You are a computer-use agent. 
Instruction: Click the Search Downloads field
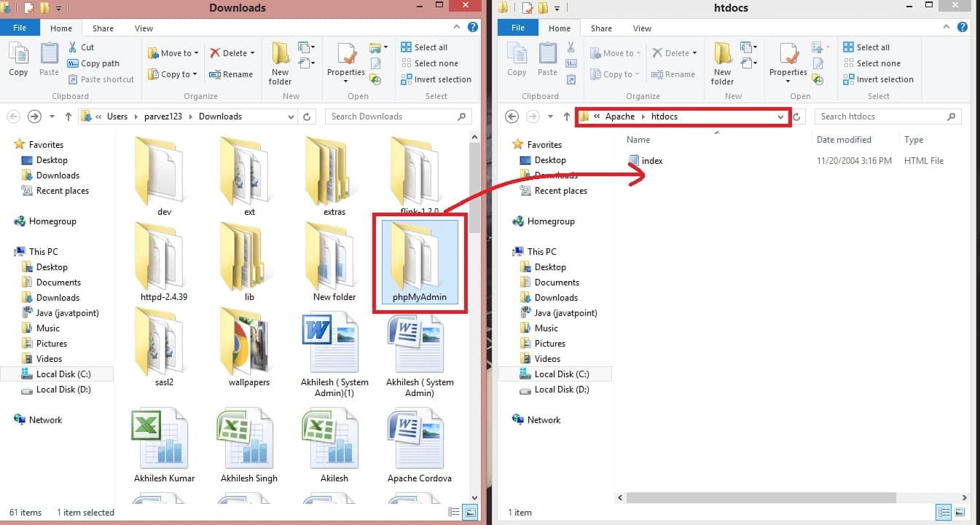pyautogui.click(x=398, y=117)
